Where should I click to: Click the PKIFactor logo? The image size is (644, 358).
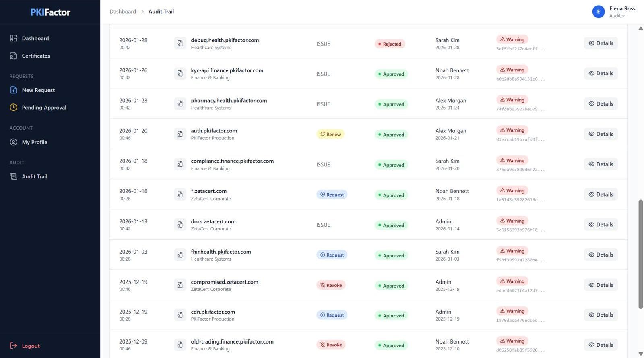pos(50,12)
